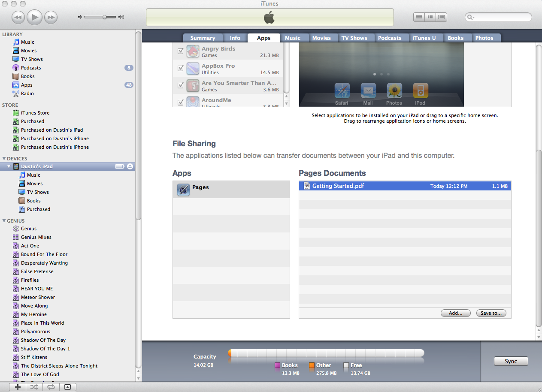Click the iPad battery icon
Image resolution: width=542 pixels, height=392 pixels.
click(x=120, y=166)
